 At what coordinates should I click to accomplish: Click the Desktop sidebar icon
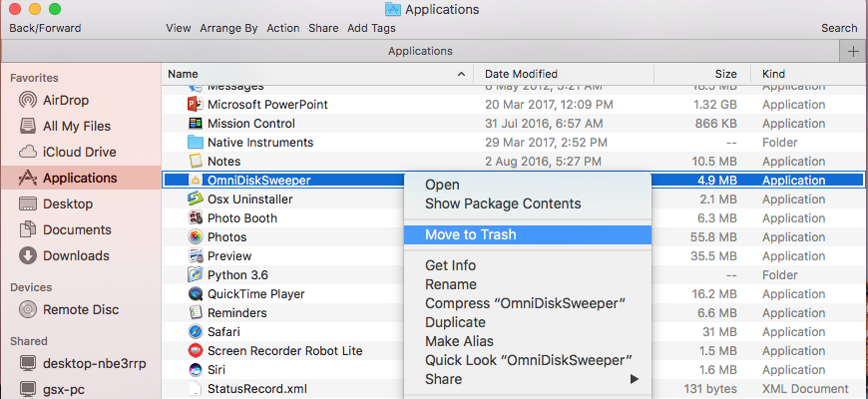pos(28,203)
